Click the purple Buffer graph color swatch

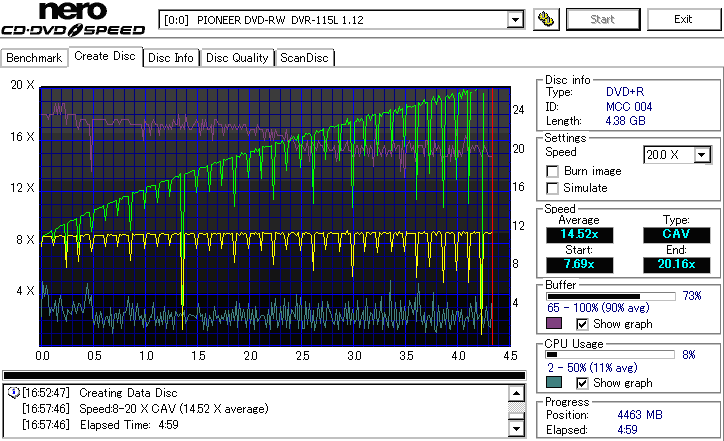(554, 324)
